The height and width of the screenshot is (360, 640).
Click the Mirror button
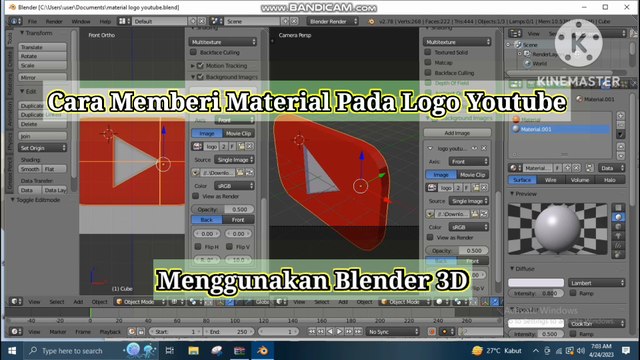click(x=42, y=78)
